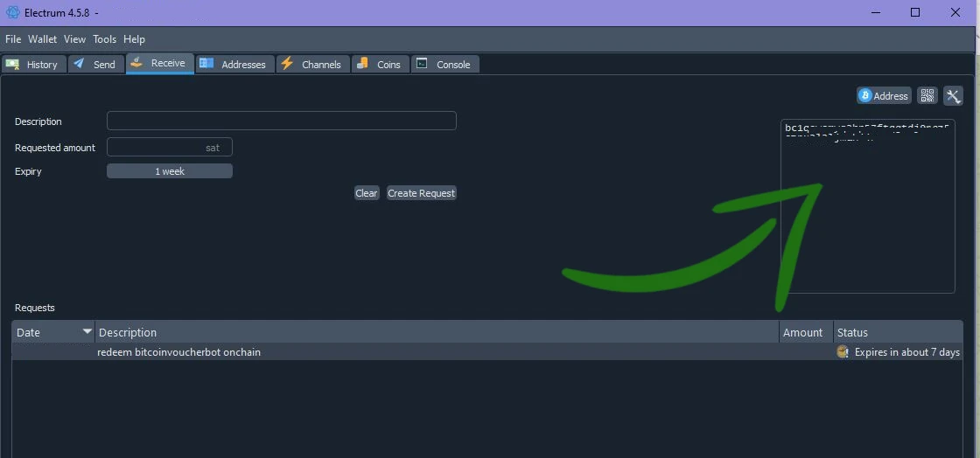The height and width of the screenshot is (458, 980).
Task: Open the wrench tools settings icon
Action: (x=953, y=96)
